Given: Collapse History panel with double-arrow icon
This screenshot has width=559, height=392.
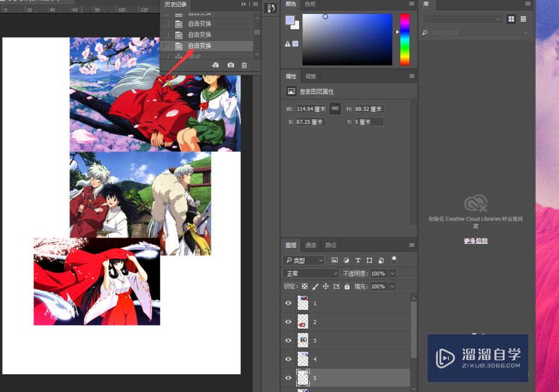Looking at the screenshot, I should coord(244,4).
